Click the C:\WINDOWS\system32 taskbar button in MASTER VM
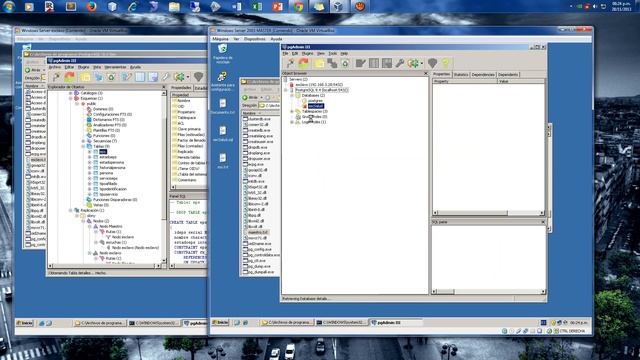The width and height of the screenshot is (640, 360). click(341, 322)
